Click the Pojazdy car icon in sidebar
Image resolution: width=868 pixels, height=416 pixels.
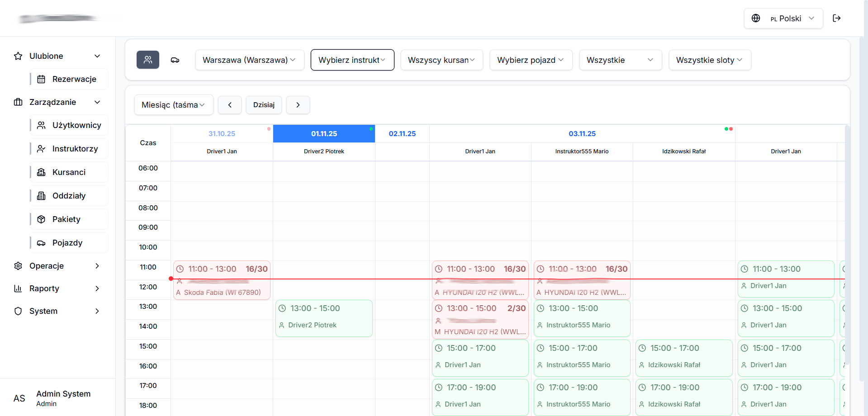41,243
